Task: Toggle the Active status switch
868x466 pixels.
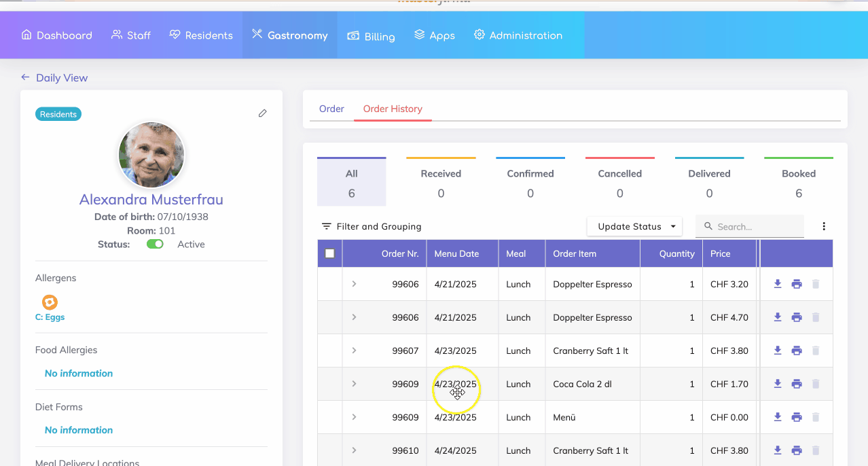Action: pos(155,244)
